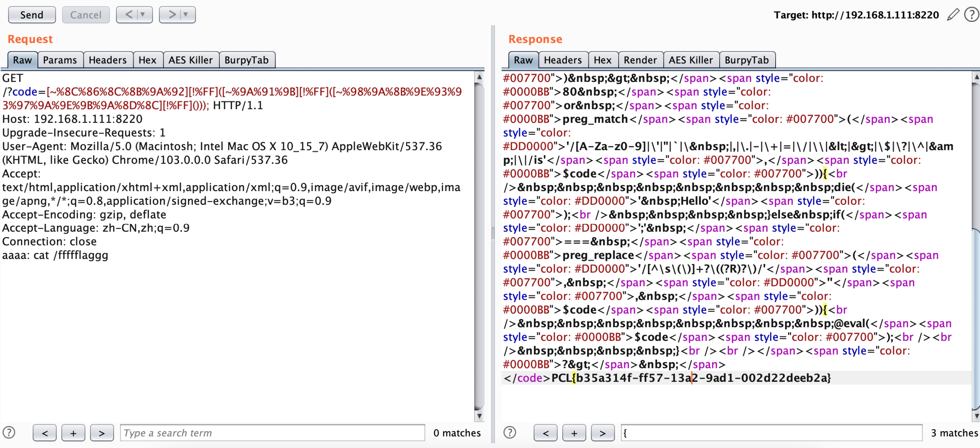Select the request AES Killer tab

[190, 60]
